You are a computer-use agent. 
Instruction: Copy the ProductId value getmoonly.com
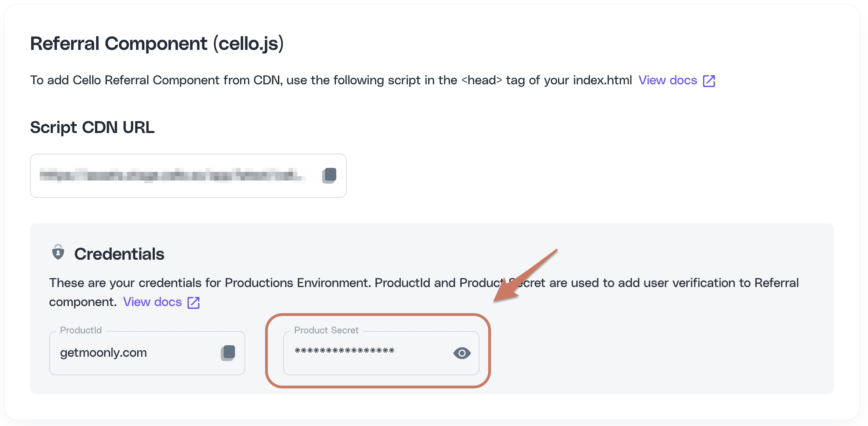228,353
